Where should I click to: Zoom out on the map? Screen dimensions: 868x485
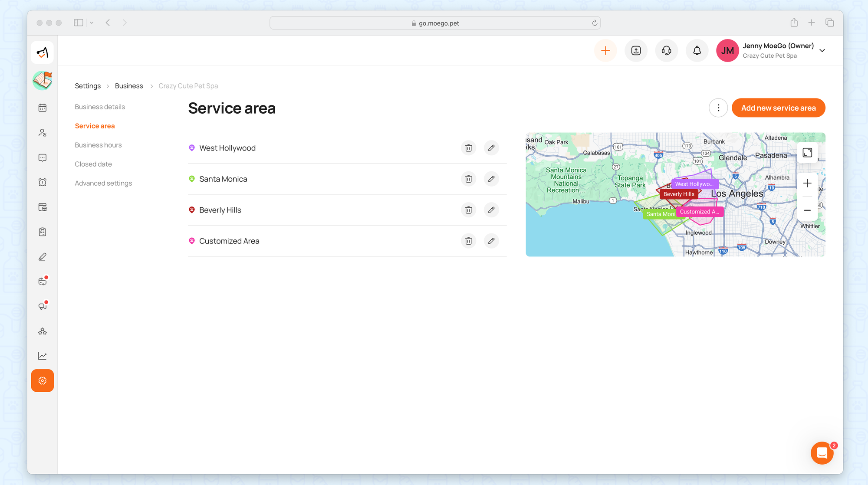point(807,210)
